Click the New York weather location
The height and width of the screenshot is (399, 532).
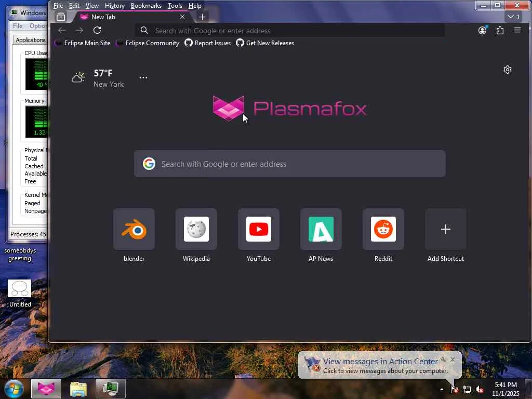point(109,84)
